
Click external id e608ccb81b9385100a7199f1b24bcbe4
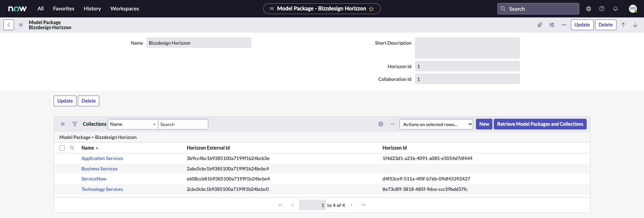coord(228,179)
